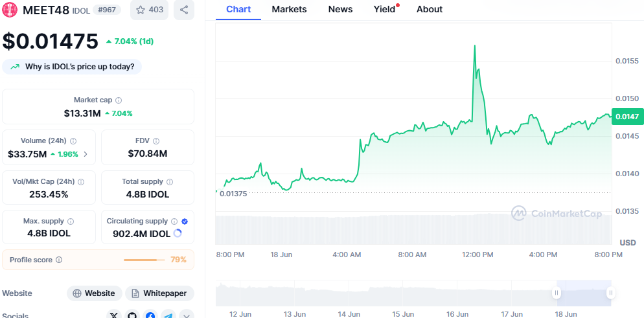This screenshot has width=644, height=318.
Task: Click the FDV info icon
Action: (156, 141)
